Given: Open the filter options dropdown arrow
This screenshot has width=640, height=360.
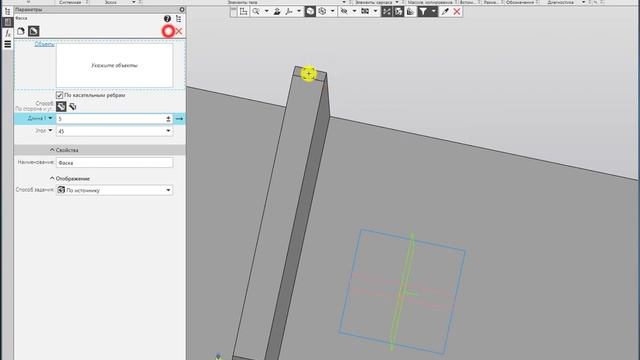Looking at the screenshot, I should click(433, 11).
